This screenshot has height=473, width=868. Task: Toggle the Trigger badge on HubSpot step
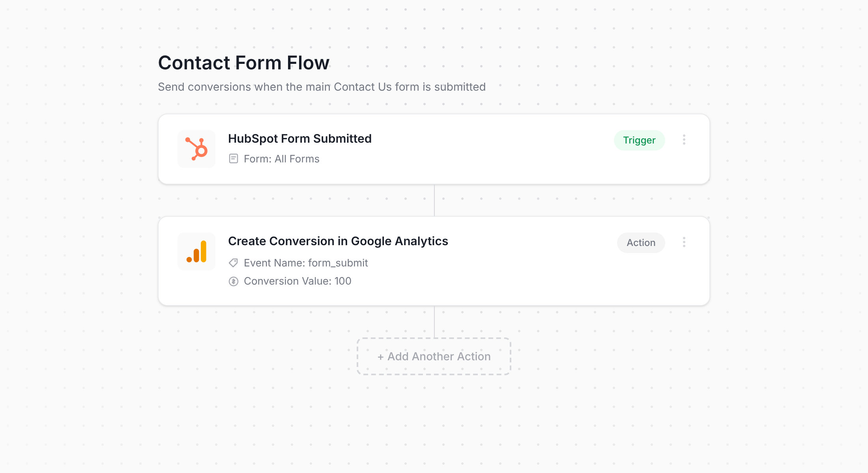(x=639, y=140)
